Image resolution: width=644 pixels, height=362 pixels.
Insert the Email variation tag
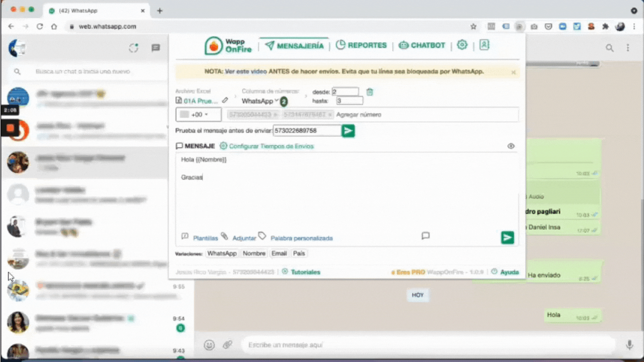tap(279, 253)
